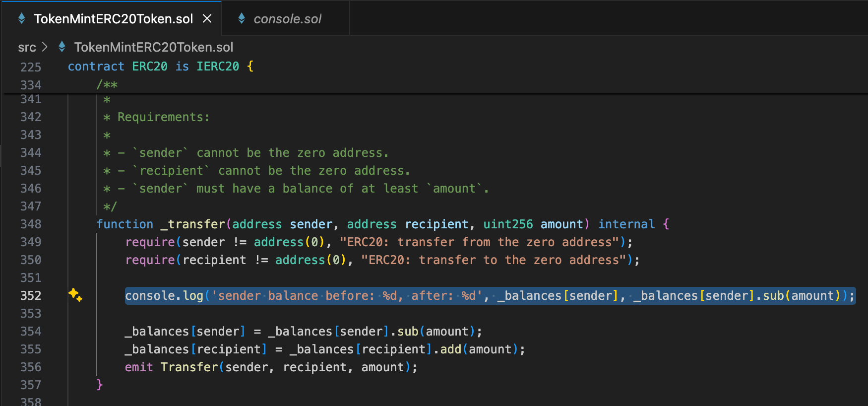Click line number 348 in the gutter
Screen dimensions: 868x406
(x=31, y=224)
